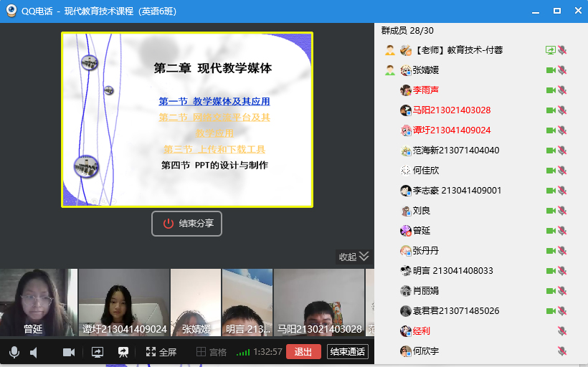The image size is (588, 367).
Task: Click the red 退出 exit button
Action: pos(303,352)
